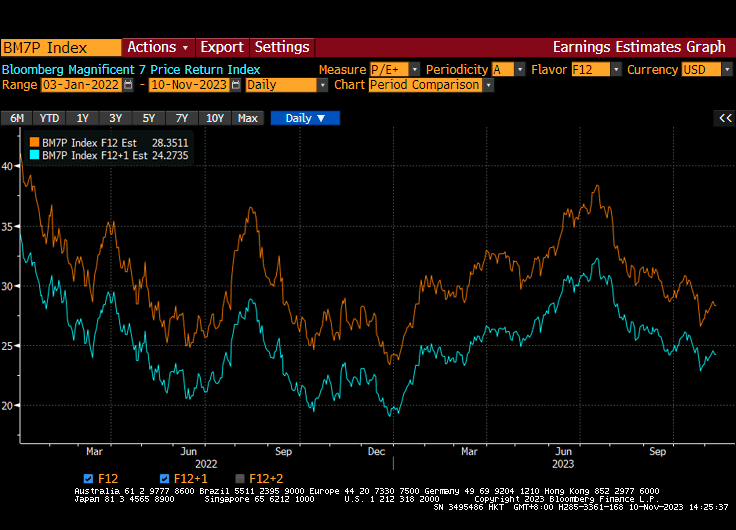Open calendar picker for end date
736x530 pixels.
(x=236, y=85)
